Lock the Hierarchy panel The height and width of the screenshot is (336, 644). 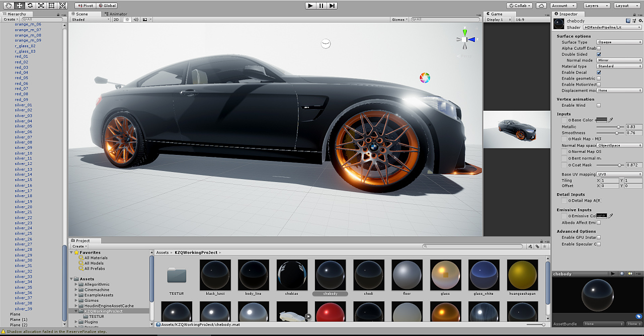58,15
